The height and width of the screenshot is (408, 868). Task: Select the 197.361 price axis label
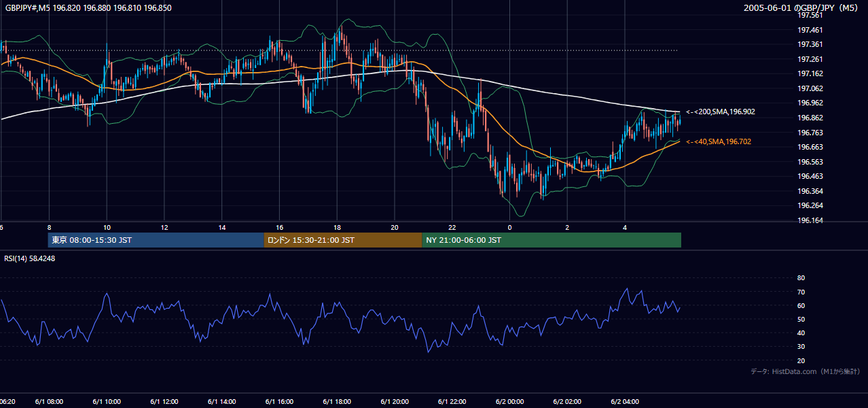810,44
